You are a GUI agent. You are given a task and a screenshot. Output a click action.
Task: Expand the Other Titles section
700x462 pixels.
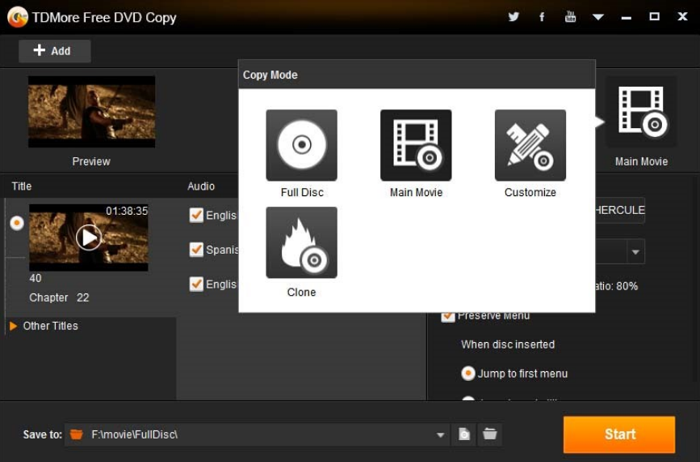coord(14,326)
